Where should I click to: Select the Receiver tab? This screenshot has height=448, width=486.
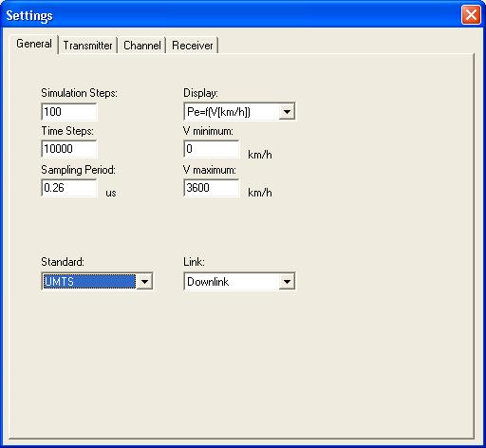pos(193,46)
